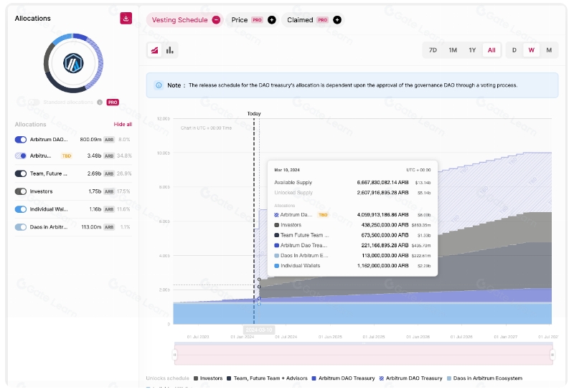
Task: Click the PRO badge under donut chart
Action: tap(113, 102)
